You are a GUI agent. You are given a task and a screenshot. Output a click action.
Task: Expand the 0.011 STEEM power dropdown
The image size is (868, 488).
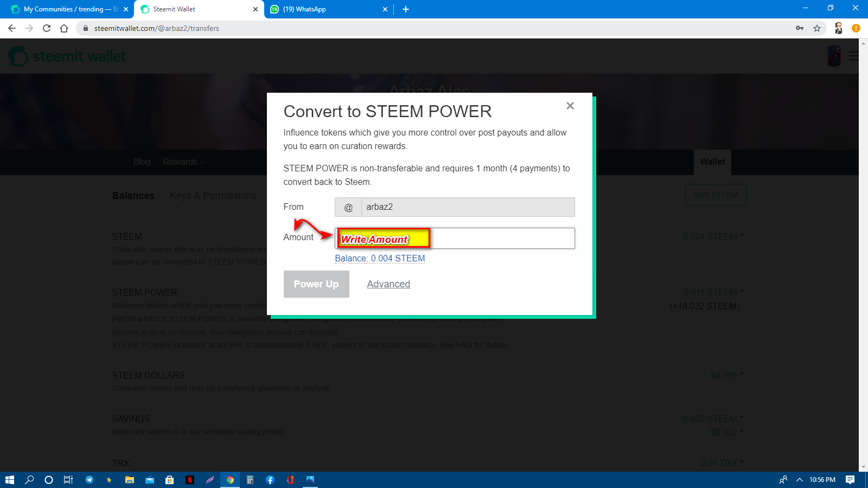coord(713,293)
